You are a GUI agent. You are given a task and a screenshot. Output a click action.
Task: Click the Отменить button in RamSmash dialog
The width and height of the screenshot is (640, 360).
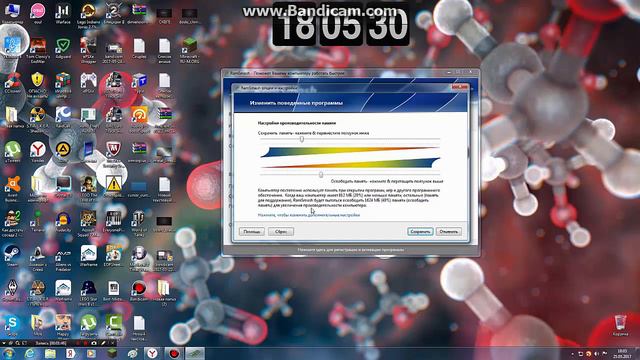pos(449,231)
